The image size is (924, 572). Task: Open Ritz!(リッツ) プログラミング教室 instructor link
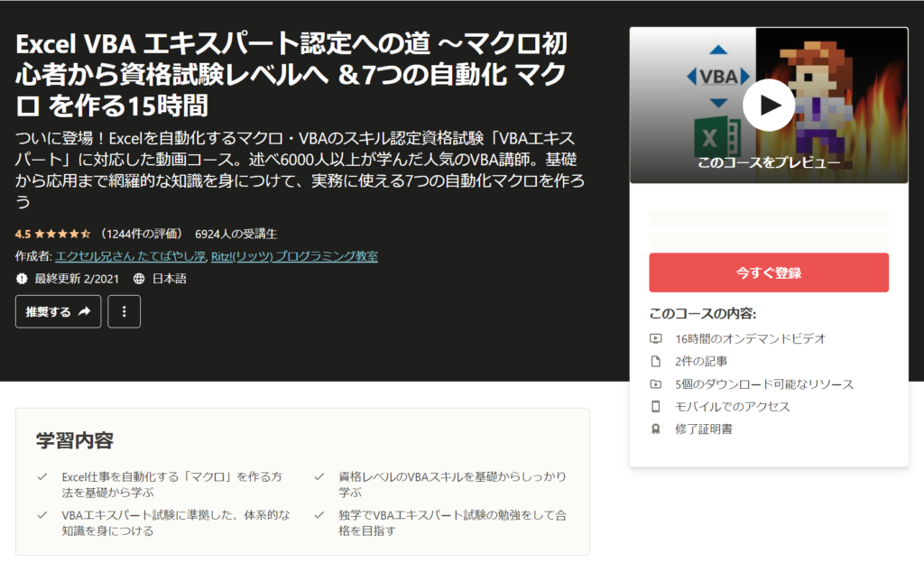[x=294, y=256]
